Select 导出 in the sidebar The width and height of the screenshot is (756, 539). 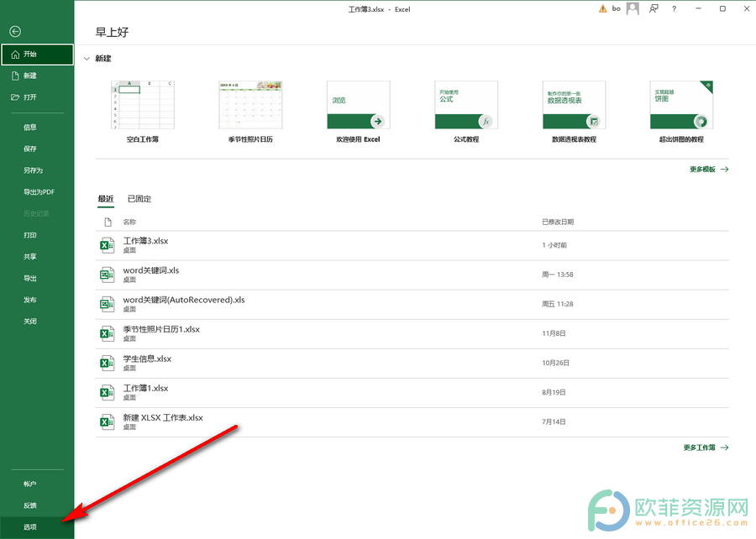(x=37, y=279)
